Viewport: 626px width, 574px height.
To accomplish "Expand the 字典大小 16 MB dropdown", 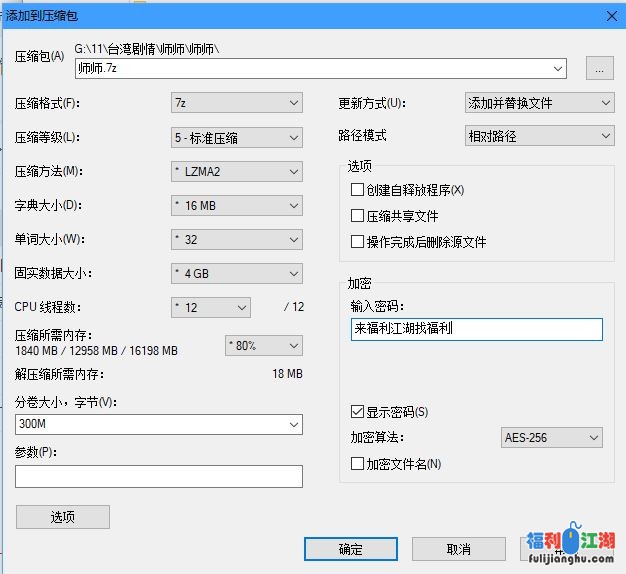I will [x=236, y=206].
